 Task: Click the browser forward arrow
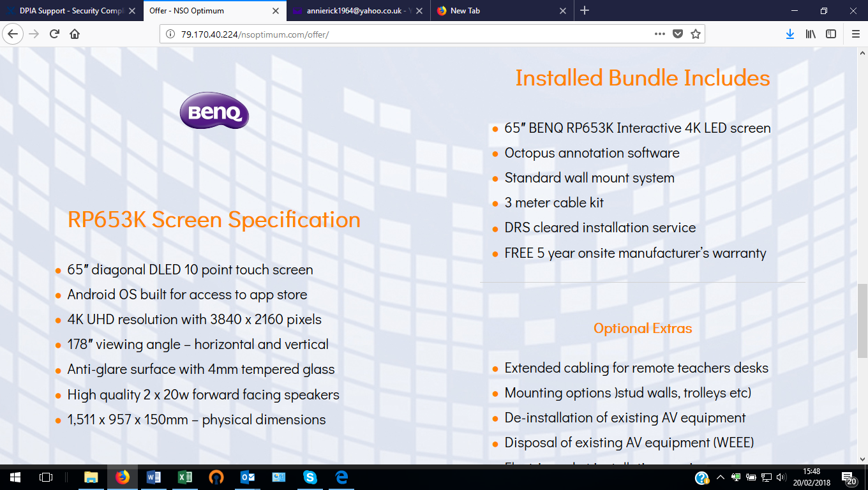point(34,34)
